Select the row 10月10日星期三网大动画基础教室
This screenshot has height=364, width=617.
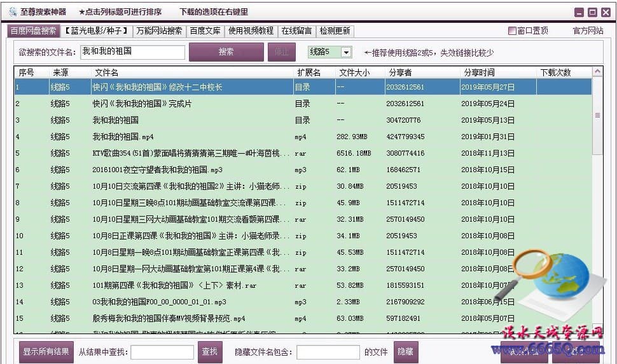[303, 219]
